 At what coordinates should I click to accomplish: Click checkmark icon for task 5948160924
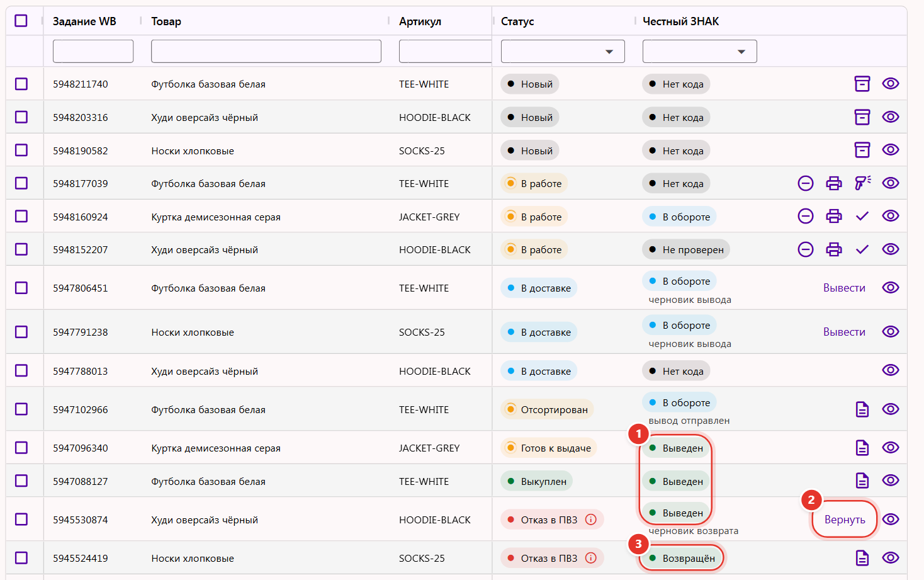click(862, 216)
